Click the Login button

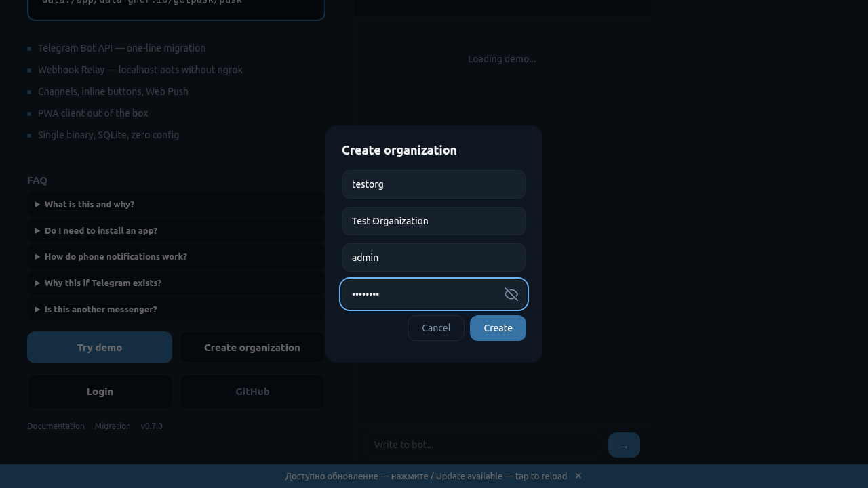pyautogui.click(x=100, y=392)
